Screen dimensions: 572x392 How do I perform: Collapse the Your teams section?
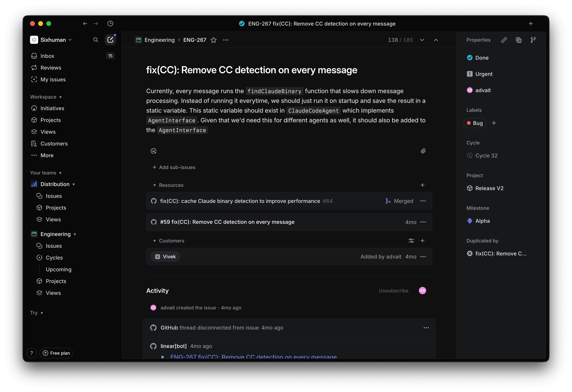pyautogui.click(x=46, y=173)
